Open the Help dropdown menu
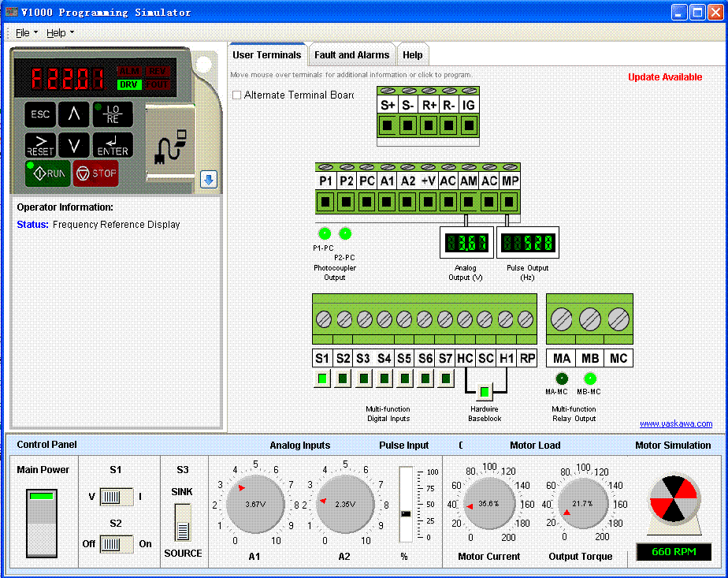Screen dimensions: 728x578 [58, 33]
